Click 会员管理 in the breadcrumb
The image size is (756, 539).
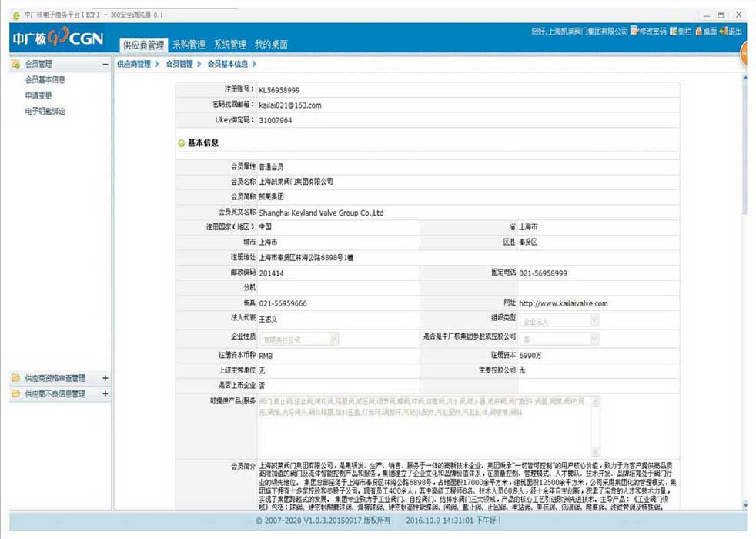click(179, 64)
